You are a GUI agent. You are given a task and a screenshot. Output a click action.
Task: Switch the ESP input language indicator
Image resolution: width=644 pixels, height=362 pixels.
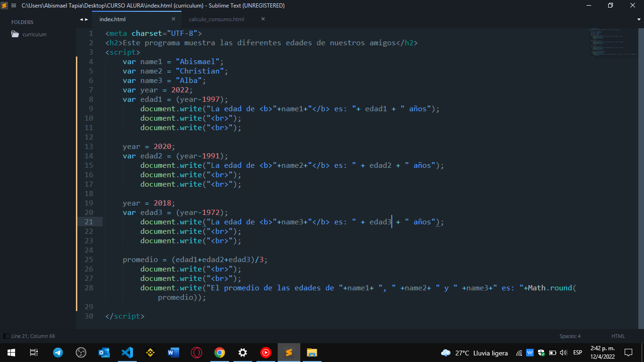tap(578, 353)
